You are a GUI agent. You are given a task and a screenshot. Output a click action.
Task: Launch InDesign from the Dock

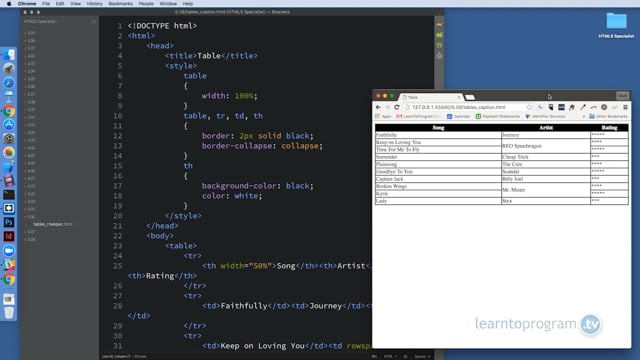(x=9, y=236)
